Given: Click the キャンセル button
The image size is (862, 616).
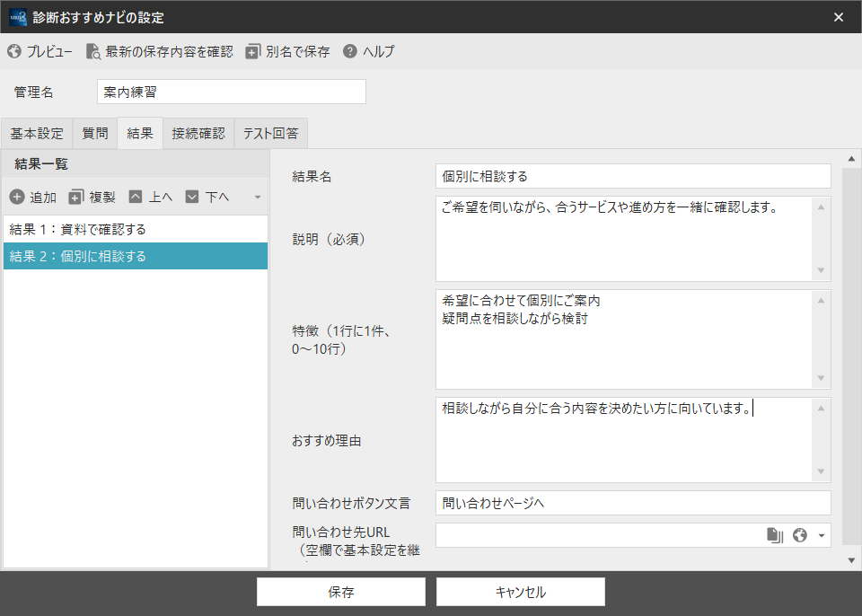Looking at the screenshot, I should point(521,592).
